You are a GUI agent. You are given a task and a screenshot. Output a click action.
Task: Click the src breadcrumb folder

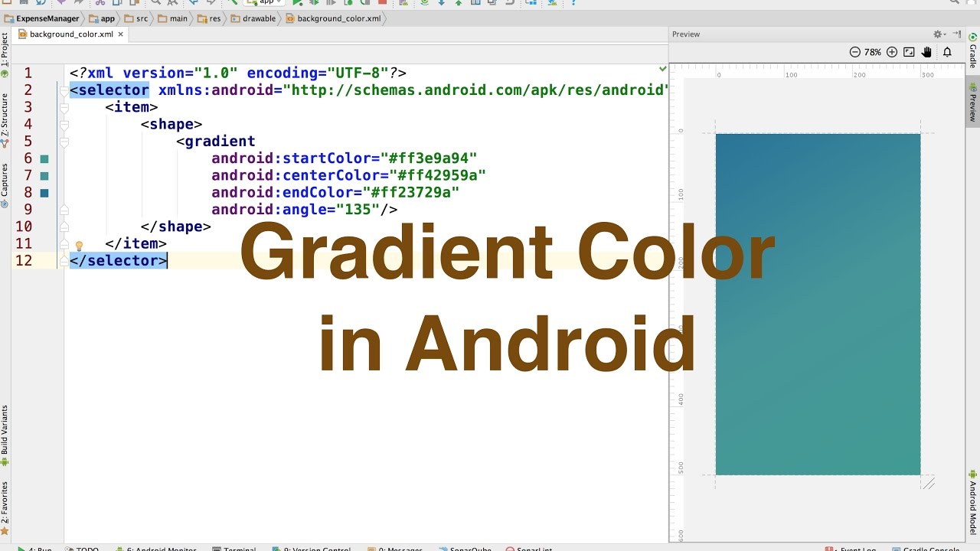[136, 18]
